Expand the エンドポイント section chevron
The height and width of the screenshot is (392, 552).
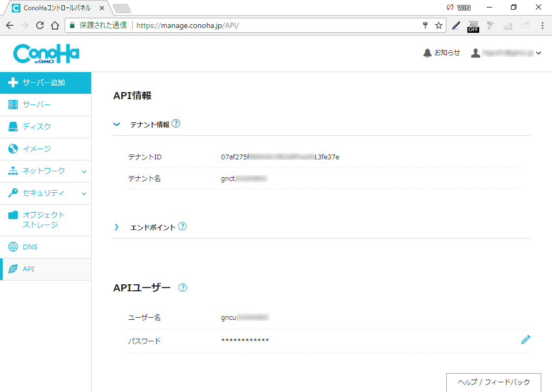pyautogui.click(x=116, y=227)
